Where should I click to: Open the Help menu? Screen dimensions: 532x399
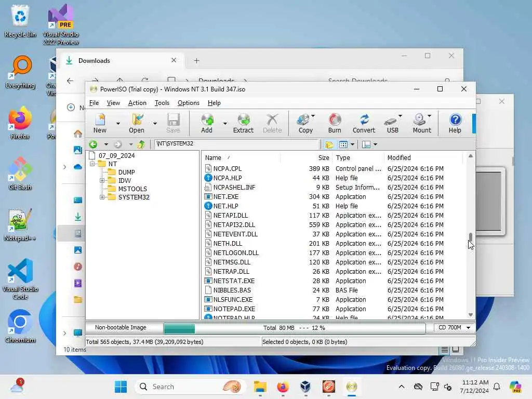click(x=214, y=103)
